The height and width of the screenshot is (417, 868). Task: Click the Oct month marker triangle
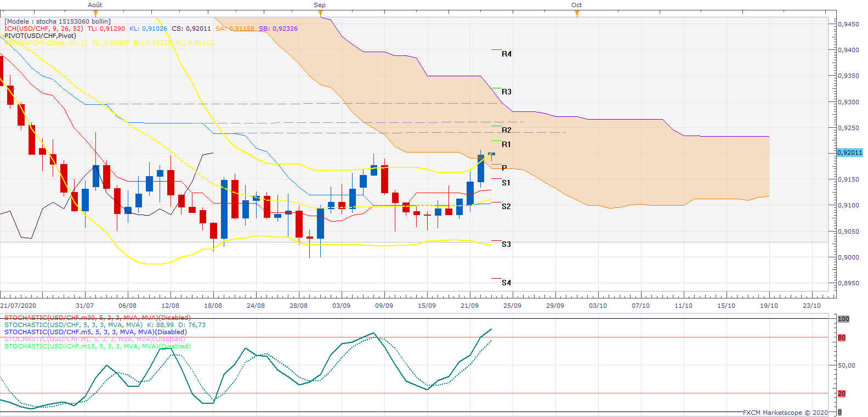[577, 13]
